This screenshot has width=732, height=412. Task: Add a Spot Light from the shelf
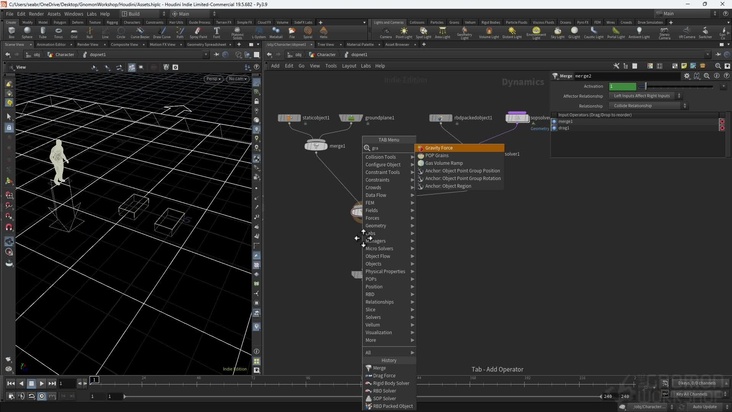(x=423, y=32)
